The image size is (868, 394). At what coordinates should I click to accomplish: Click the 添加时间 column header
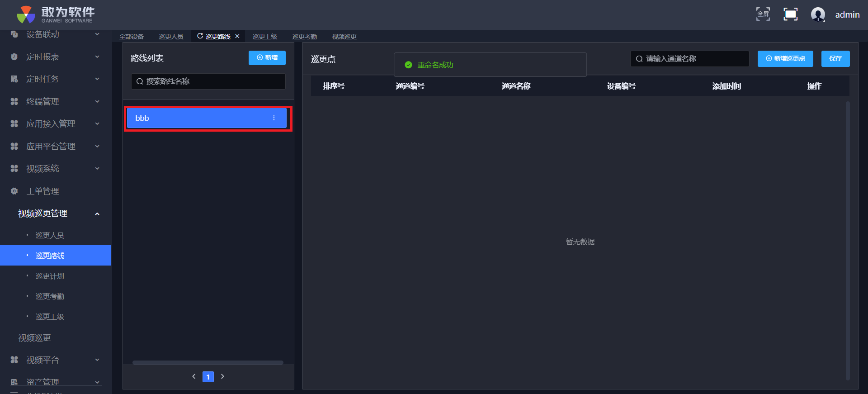(x=726, y=86)
